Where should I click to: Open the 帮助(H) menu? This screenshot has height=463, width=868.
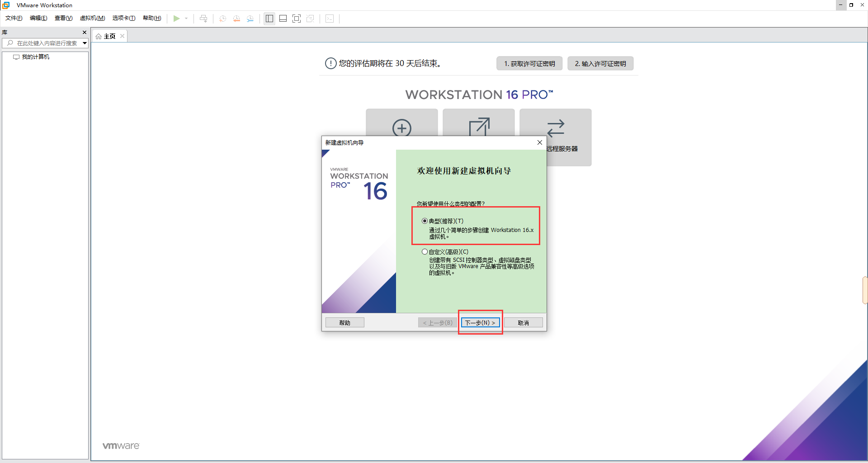point(152,18)
